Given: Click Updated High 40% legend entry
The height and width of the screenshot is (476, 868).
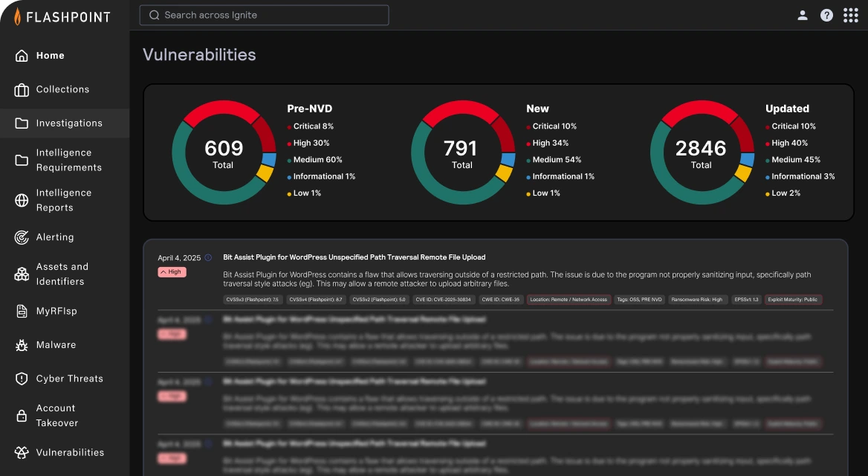Looking at the screenshot, I should tap(786, 143).
